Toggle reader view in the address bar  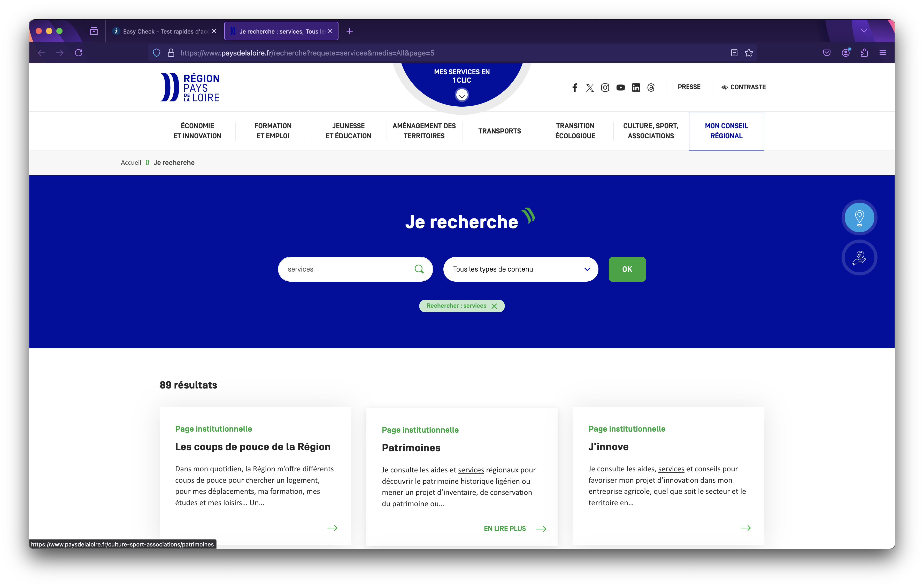click(734, 52)
